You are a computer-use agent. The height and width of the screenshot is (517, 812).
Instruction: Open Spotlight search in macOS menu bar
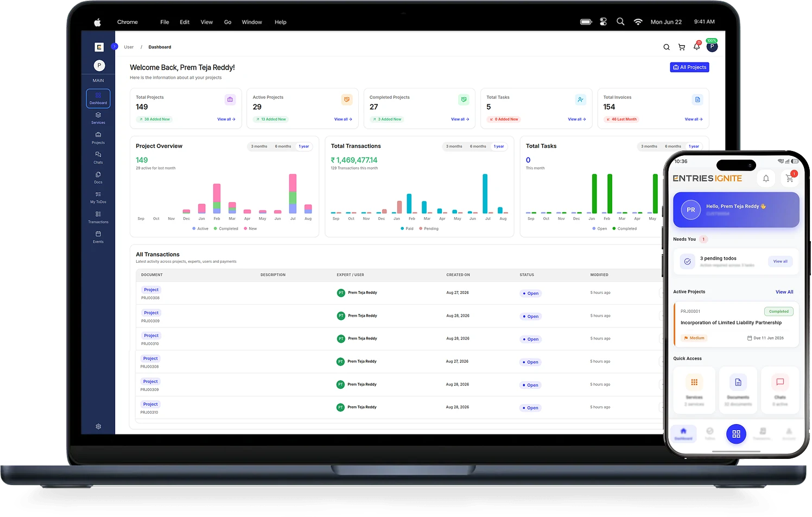pyautogui.click(x=620, y=22)
